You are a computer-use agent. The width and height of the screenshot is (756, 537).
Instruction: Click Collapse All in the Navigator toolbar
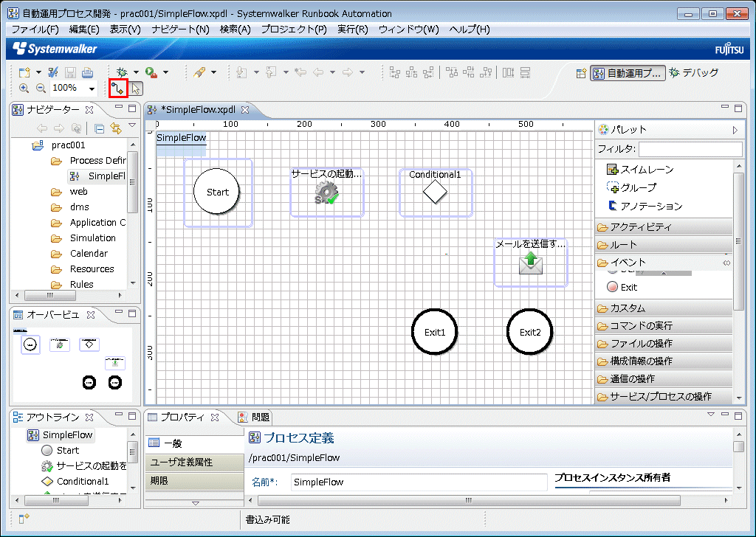[x=100, y=128]
